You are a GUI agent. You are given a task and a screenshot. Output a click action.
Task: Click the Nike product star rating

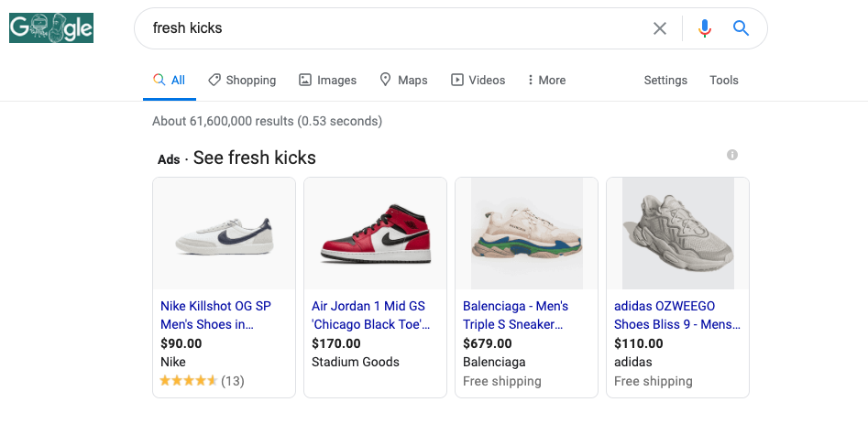pos(189,381)
